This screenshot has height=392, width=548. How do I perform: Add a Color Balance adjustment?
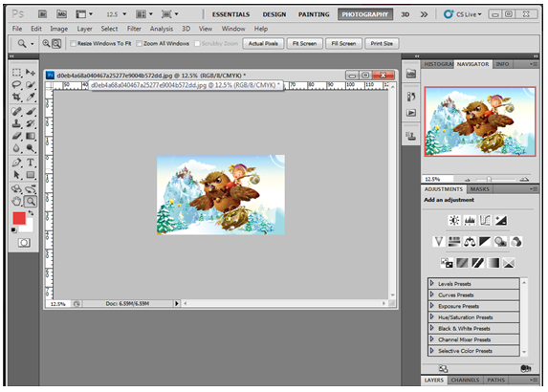[470, 242]
